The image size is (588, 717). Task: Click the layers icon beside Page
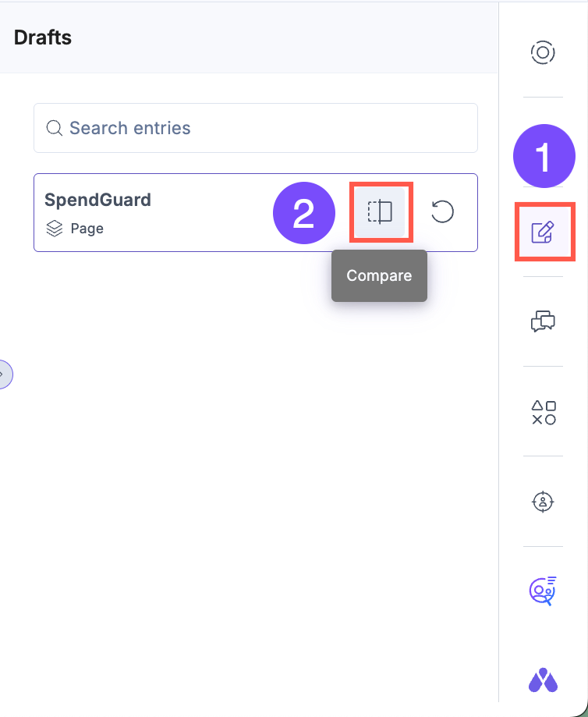click(x=54, y=229)
